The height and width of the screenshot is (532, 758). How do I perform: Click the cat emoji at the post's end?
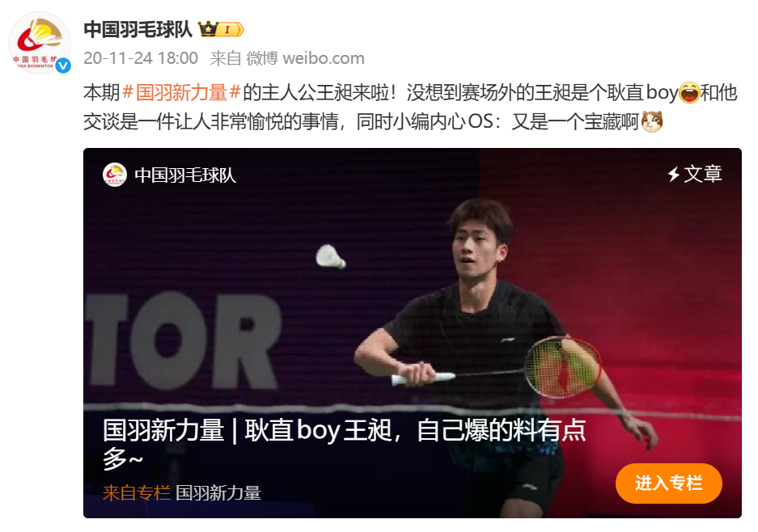tap(652, 121)
